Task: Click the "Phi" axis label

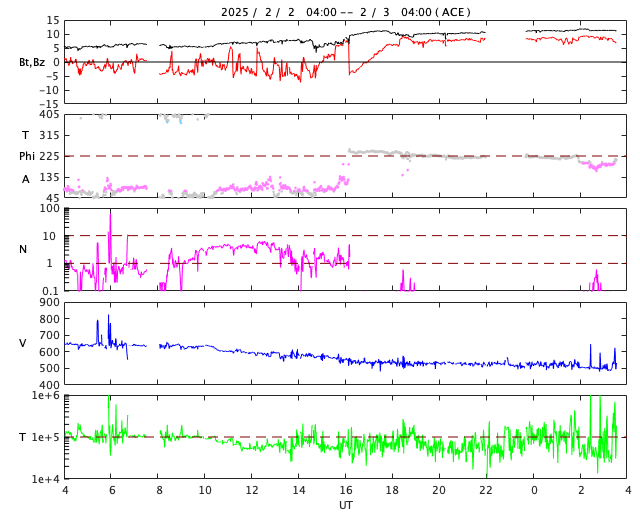Action: 27,156
